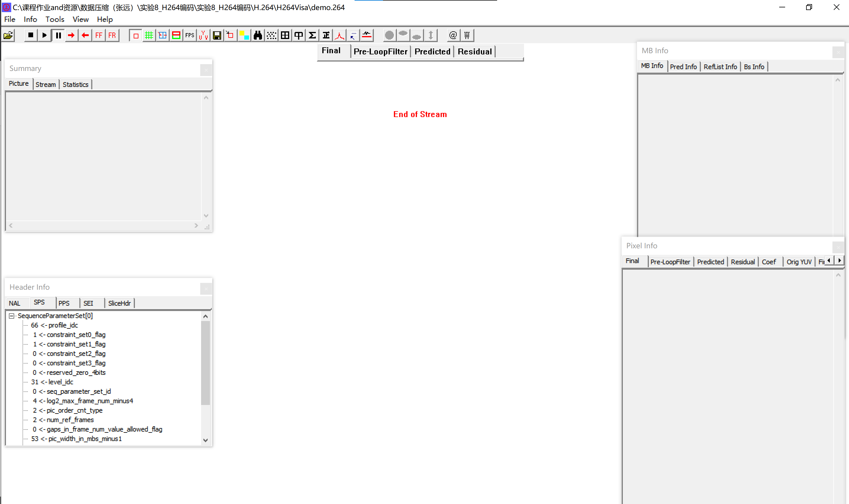Image resolution: width=849 pixels, height=504 pixels.
Task: Collapse the SequenceParameterSet[0] tree node
Action: point(12,316)
